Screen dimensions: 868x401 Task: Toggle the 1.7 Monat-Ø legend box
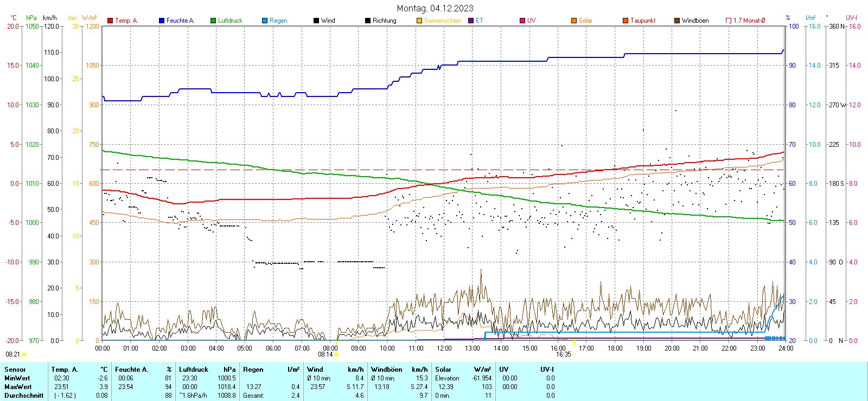729,21
